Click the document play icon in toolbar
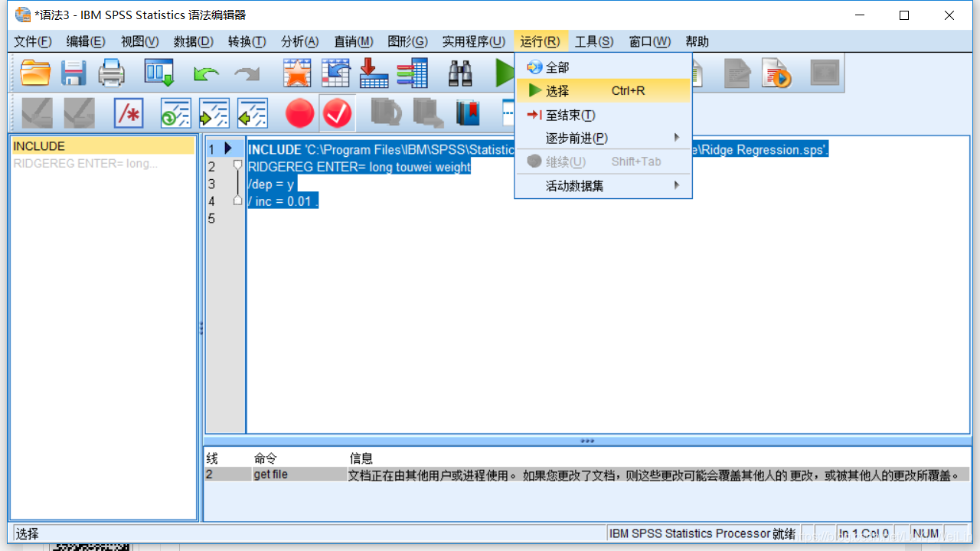This screenshot has height=551, width=980. 776,73
